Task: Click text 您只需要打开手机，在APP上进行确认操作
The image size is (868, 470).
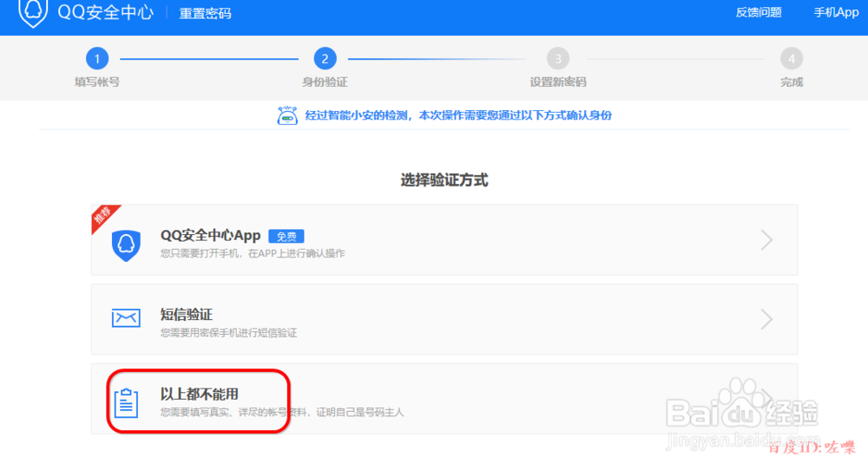Action: (x=253, y=253)
